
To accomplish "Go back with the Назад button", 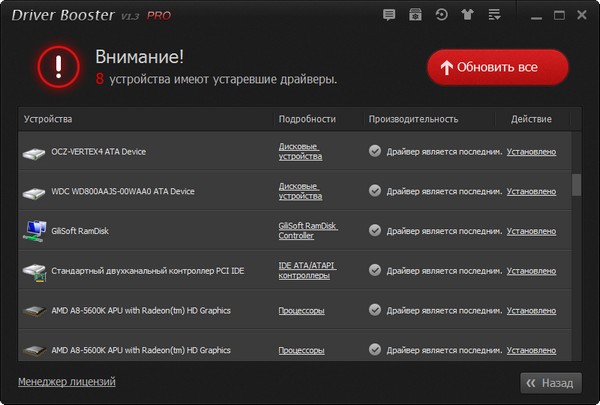I will (x=551, y=383).
